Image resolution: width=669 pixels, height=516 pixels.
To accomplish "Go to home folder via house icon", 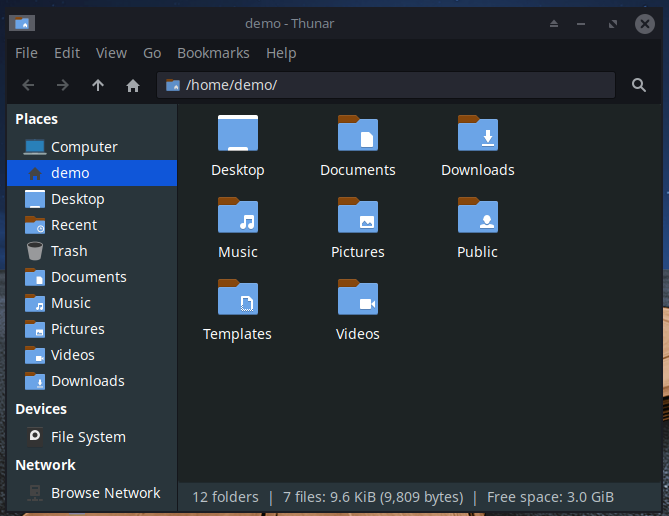I will pyautogui.click(x=133, y=85).
